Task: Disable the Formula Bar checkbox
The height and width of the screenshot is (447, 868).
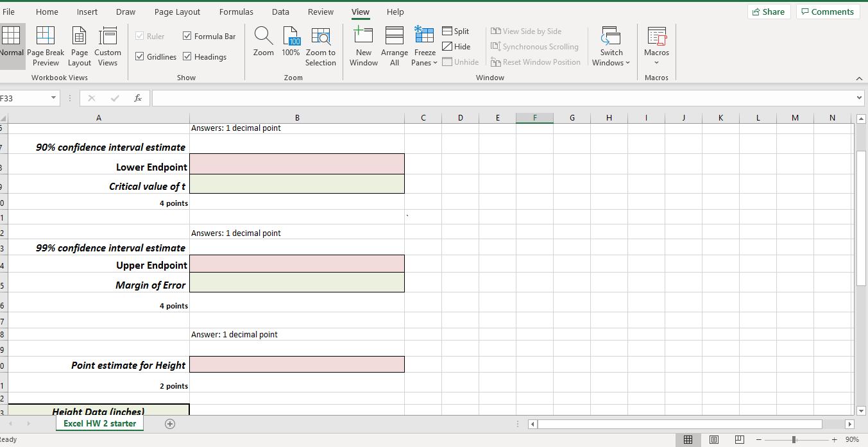Action: tap(187, 36)
